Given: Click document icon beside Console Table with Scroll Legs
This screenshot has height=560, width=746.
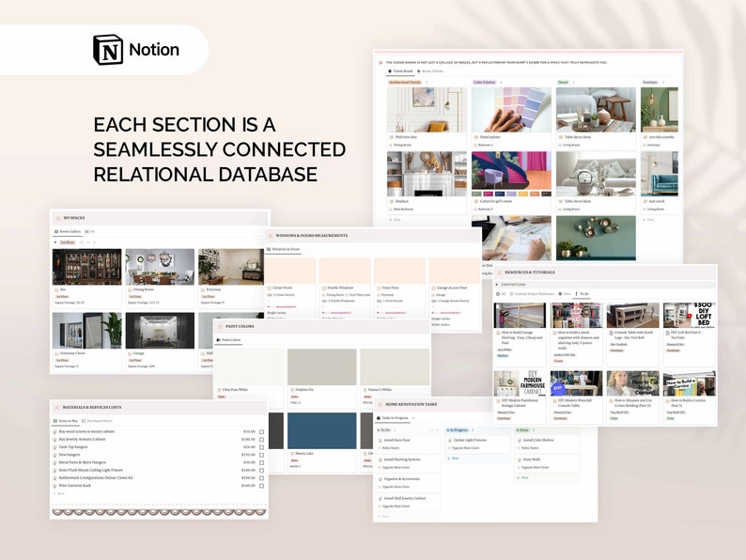Looking at the screenshot, I should [x=611, y=333].
